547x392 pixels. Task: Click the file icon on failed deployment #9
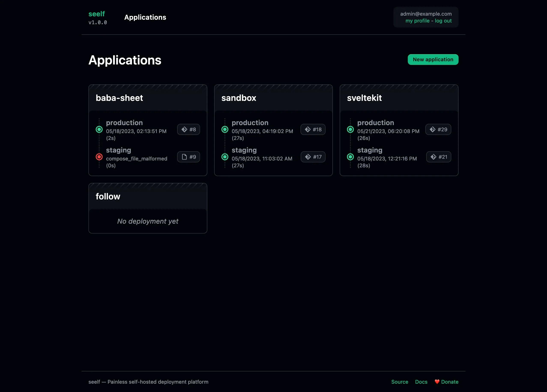tap(184, 157)
